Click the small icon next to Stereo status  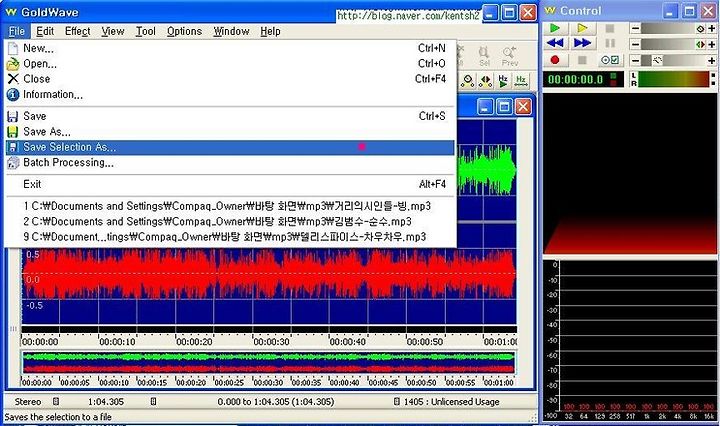coord(56,402)
